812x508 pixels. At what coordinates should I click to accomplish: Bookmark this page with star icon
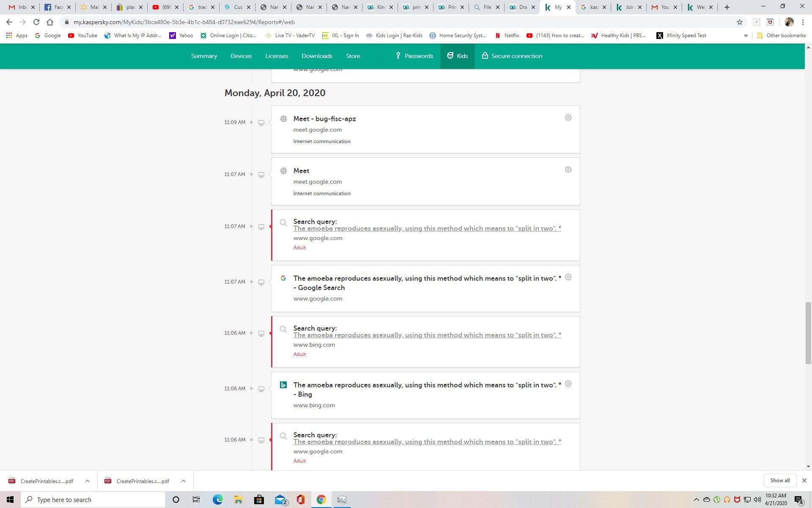tap(739, 22)
